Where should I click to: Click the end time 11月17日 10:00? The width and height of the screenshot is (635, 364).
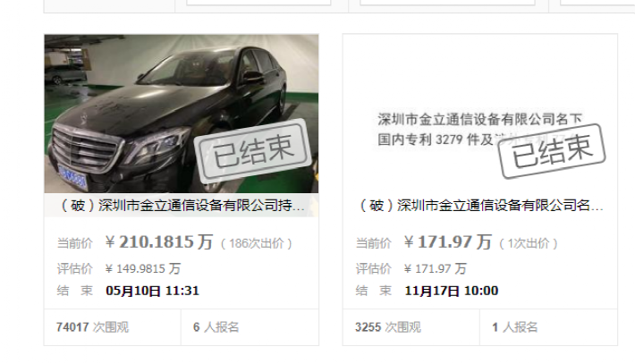452,291
